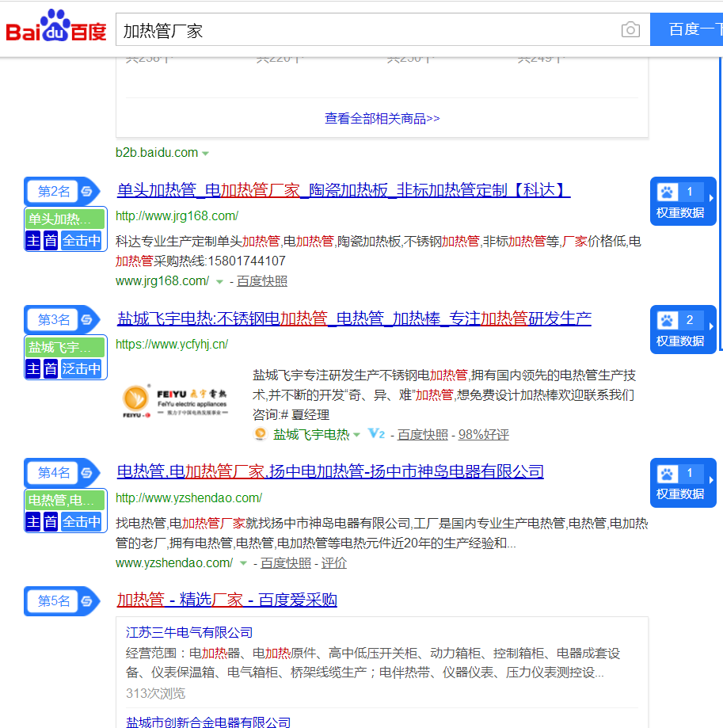The image size is (723, 728).
Task: Click the 首 tag under 盐城飞宇
Action: pos(51,368)
